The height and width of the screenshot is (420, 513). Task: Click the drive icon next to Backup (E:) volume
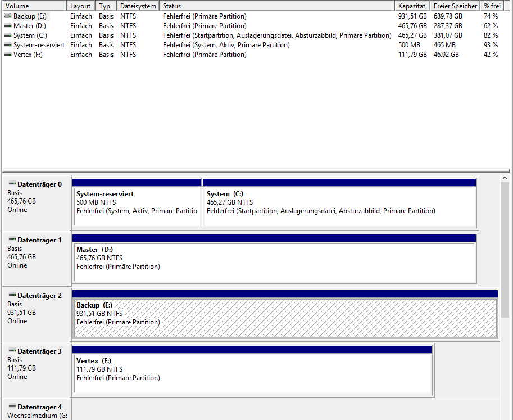(8, 16)
